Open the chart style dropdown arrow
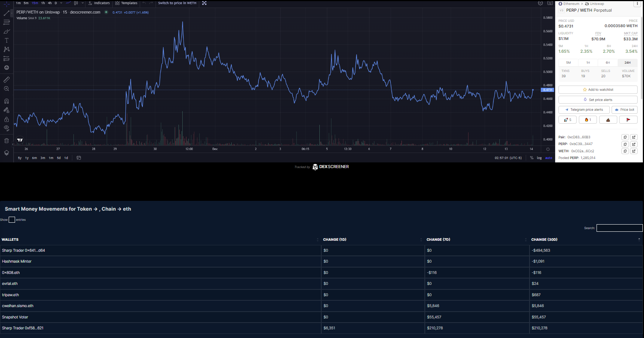This screenshot has width=644, height=338. tap(82, 3)
